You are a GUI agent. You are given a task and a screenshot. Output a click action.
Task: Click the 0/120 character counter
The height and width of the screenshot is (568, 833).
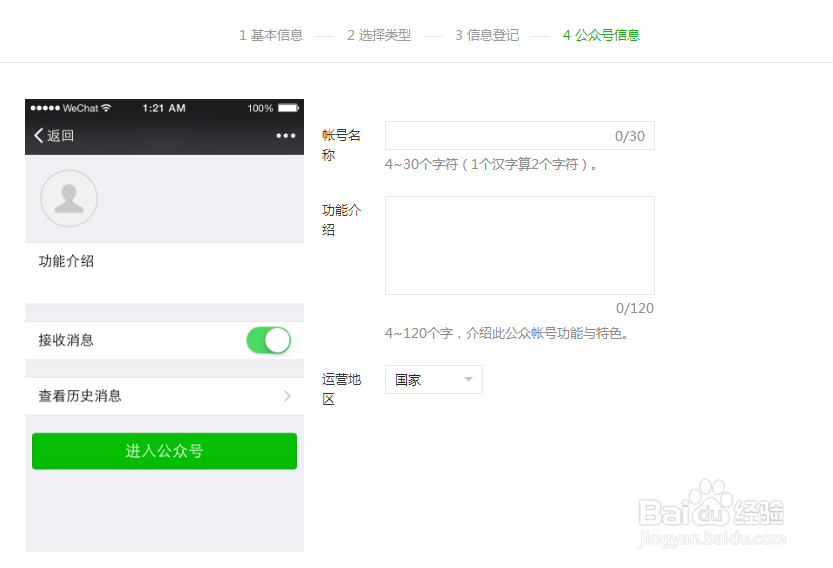(x=635, y=308)
